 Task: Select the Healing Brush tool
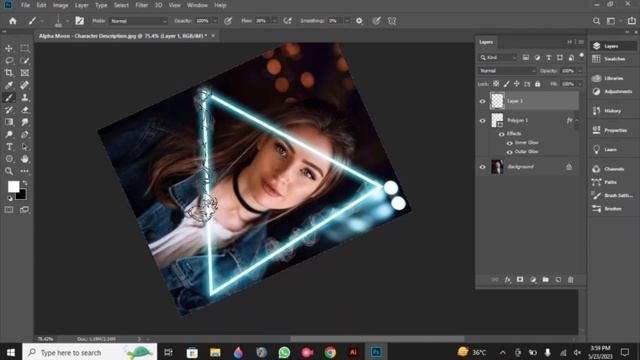24,85
